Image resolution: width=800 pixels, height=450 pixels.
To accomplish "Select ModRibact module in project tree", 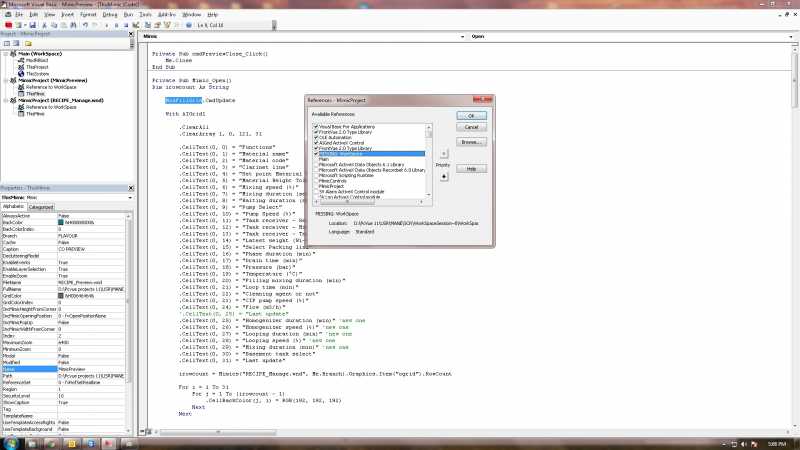I will tap(37, 60).
